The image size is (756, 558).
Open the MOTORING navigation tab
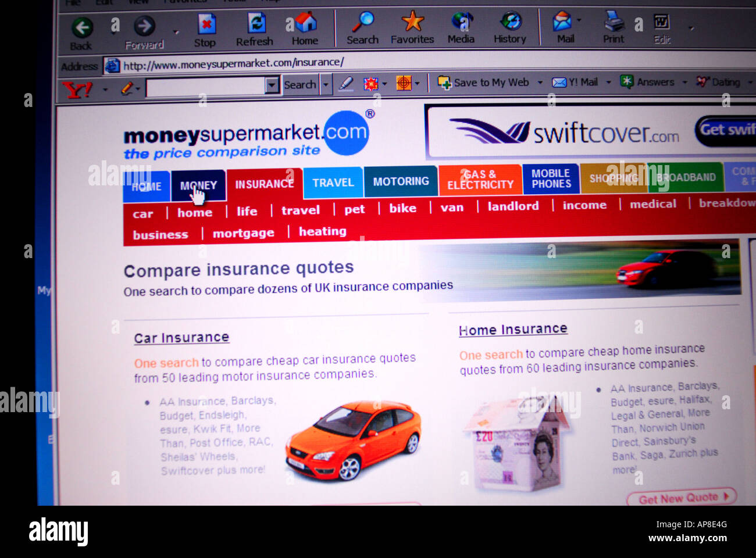point(401,181)
